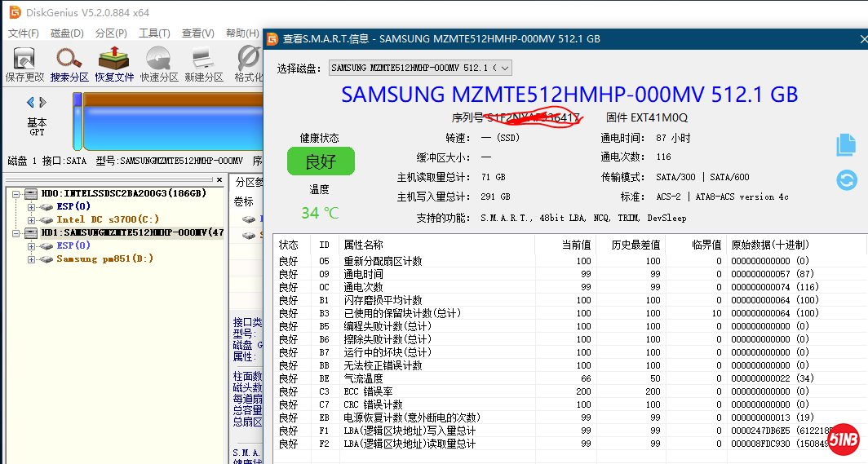
Task: Open the 文件(F) menu
Action: [23, 33]
